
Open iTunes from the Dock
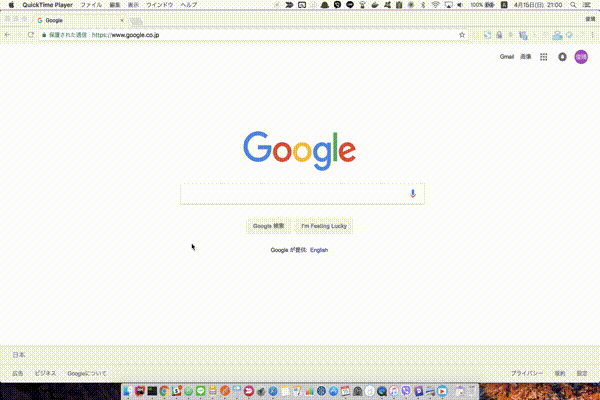[394, 391]
